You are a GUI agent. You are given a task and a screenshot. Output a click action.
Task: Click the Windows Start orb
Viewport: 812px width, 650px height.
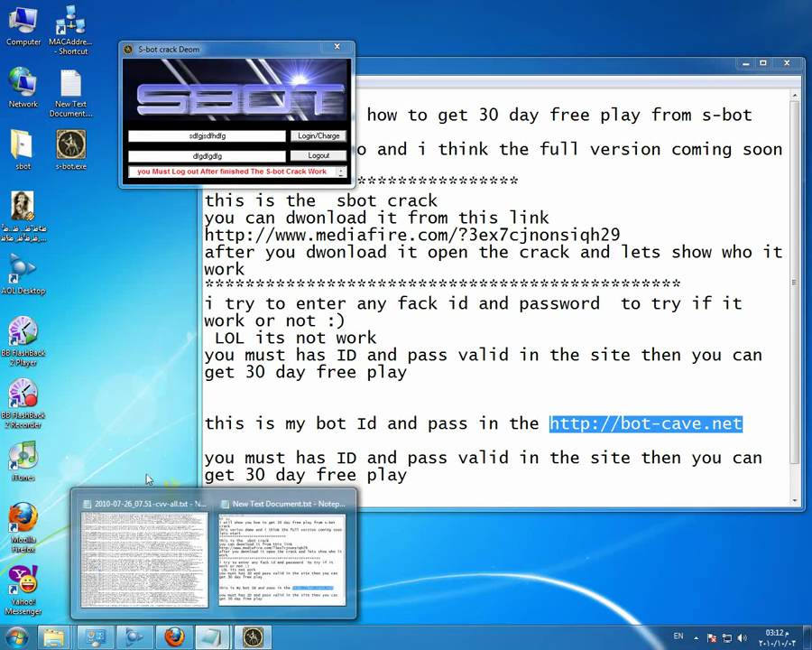point(16,637)
